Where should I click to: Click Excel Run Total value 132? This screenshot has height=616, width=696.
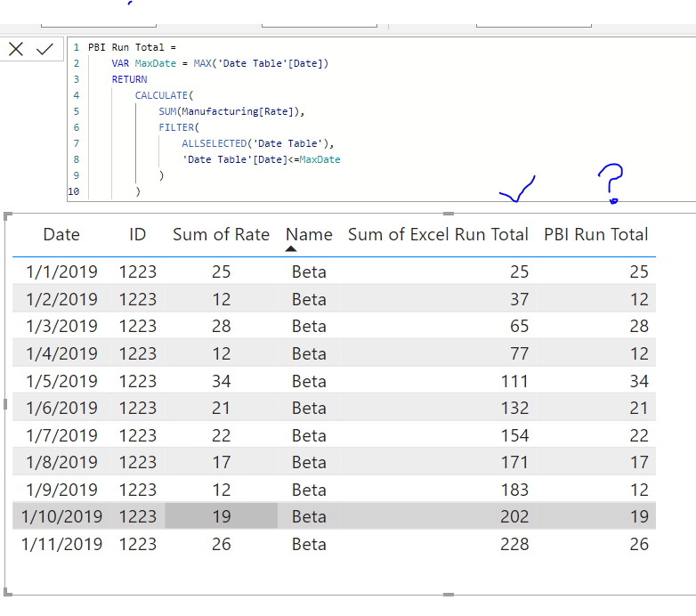515,408
